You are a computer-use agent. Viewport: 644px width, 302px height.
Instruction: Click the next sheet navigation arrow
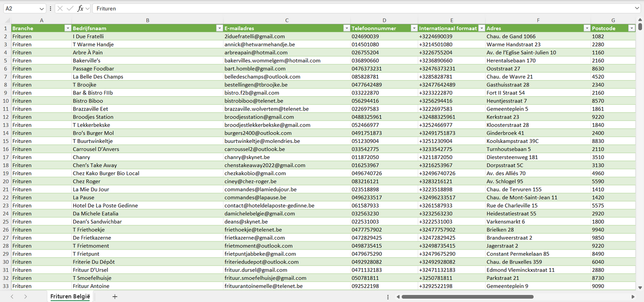tap(25, 297)
